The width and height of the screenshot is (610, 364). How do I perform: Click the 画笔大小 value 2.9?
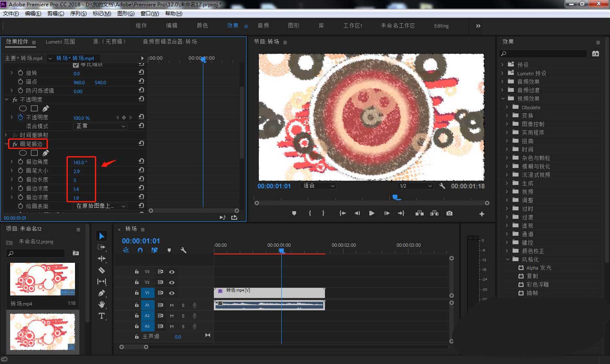point(77,171)
